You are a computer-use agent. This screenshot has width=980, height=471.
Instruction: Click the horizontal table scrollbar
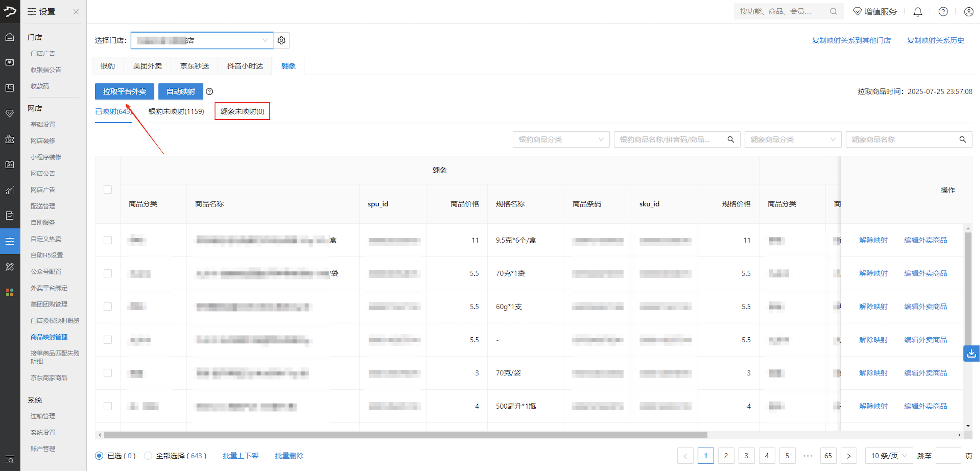(405, 435)
